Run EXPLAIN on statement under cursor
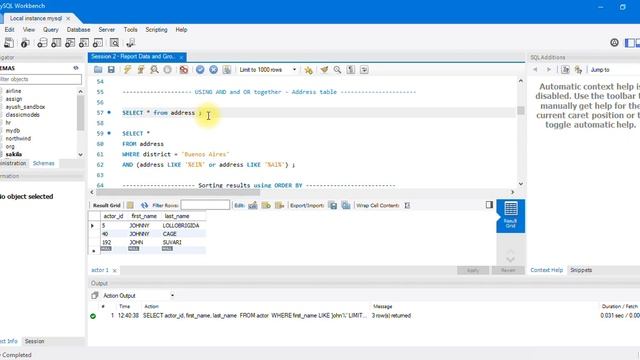The width and height of the screenshot is (640, 360). click(x=154, y=70)
